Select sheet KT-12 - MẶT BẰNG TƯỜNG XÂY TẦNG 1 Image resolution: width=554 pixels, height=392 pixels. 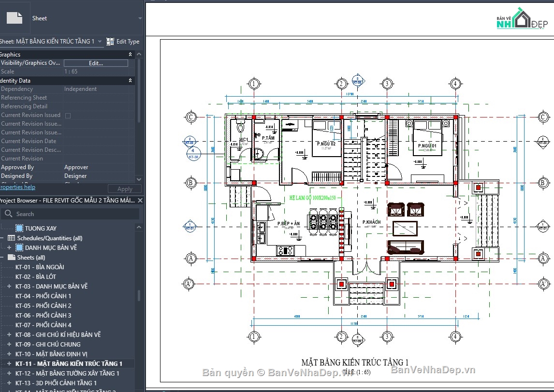coord(67,373)
